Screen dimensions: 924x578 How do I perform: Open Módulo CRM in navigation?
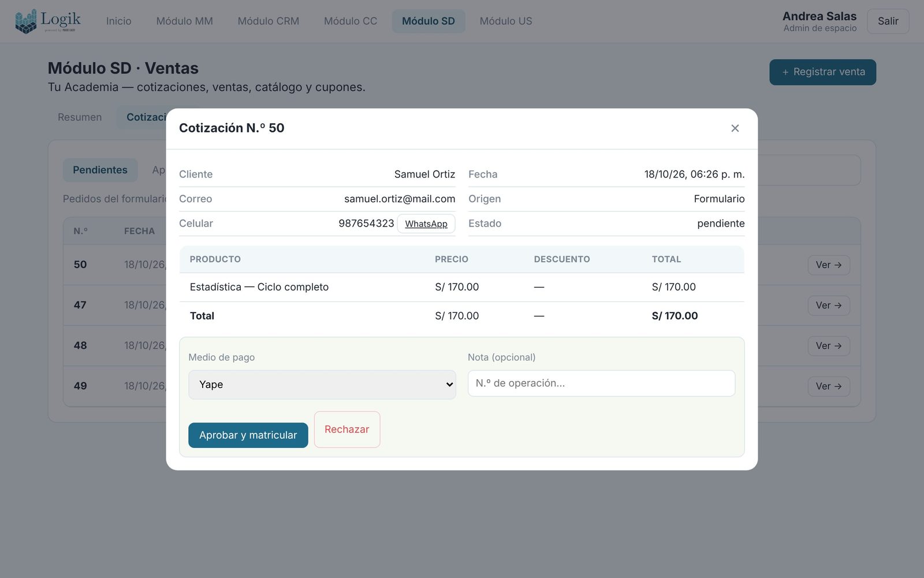(x=269, y=21)
